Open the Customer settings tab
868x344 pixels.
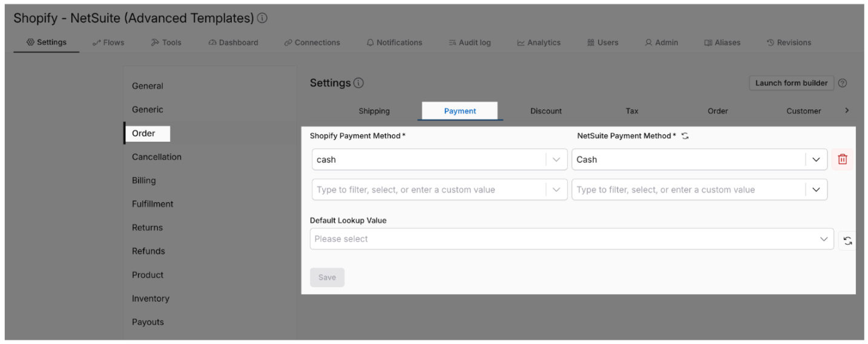(804, 111)
